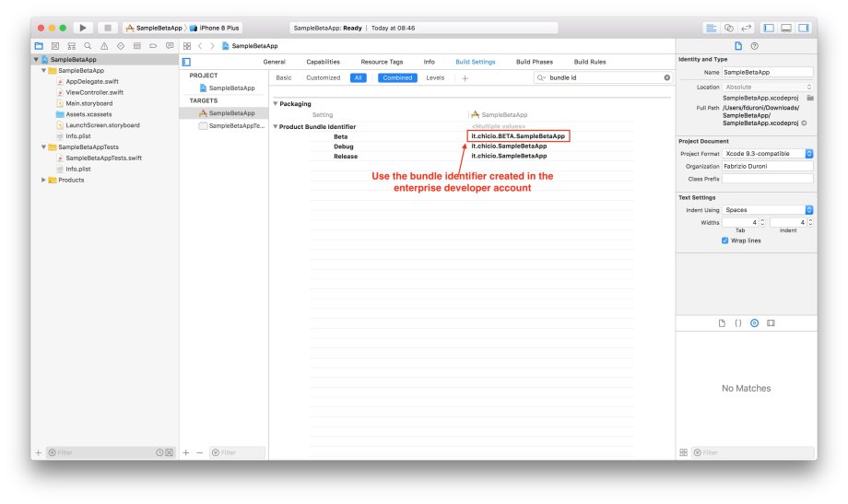Switch to the Info tab
This screenshot has width=848, height=504.
point(429,62)
